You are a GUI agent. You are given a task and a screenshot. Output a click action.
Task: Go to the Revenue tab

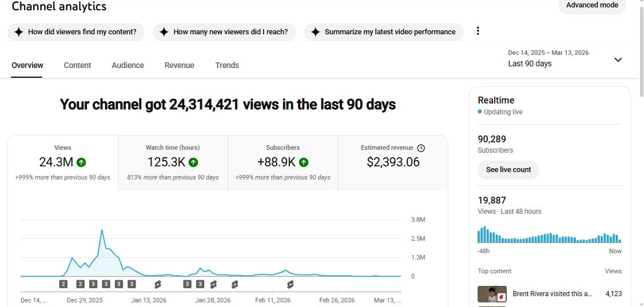(179, 65)
